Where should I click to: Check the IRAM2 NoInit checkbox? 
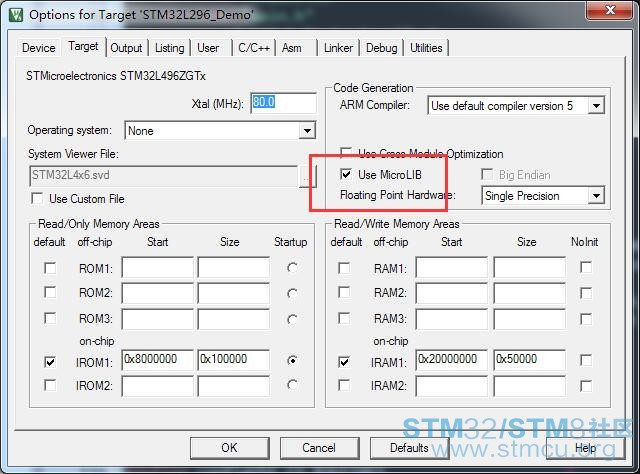point(586,386)
